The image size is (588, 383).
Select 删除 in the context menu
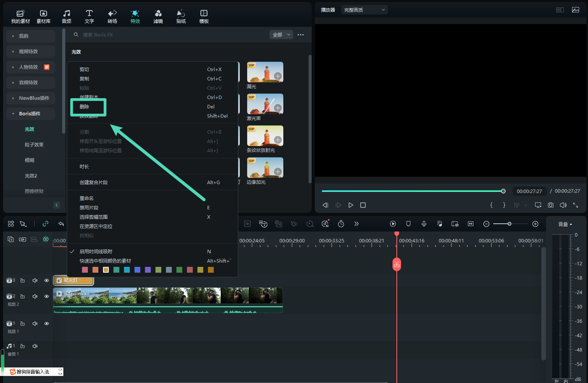(x=84, y=107)
